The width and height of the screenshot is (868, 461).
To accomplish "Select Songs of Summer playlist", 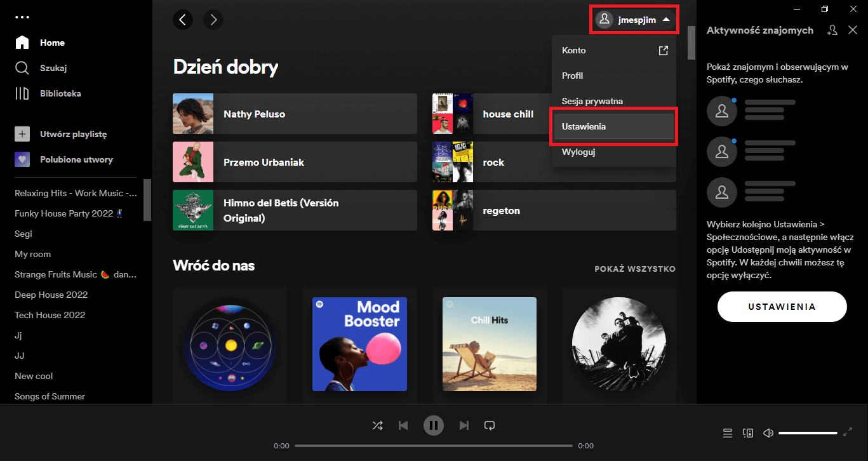I will click(50, 396).
